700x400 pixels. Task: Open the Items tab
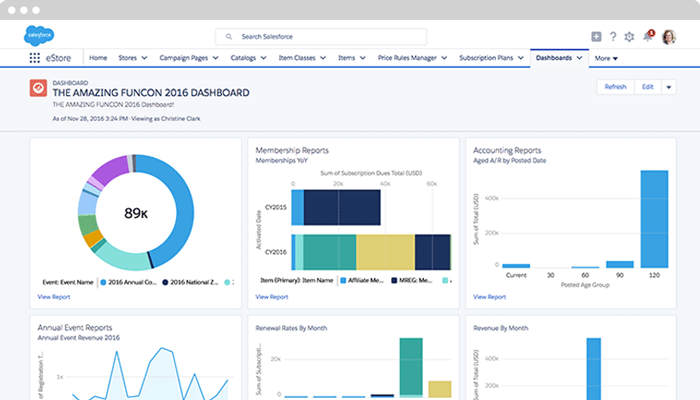(x=346, y=58)
